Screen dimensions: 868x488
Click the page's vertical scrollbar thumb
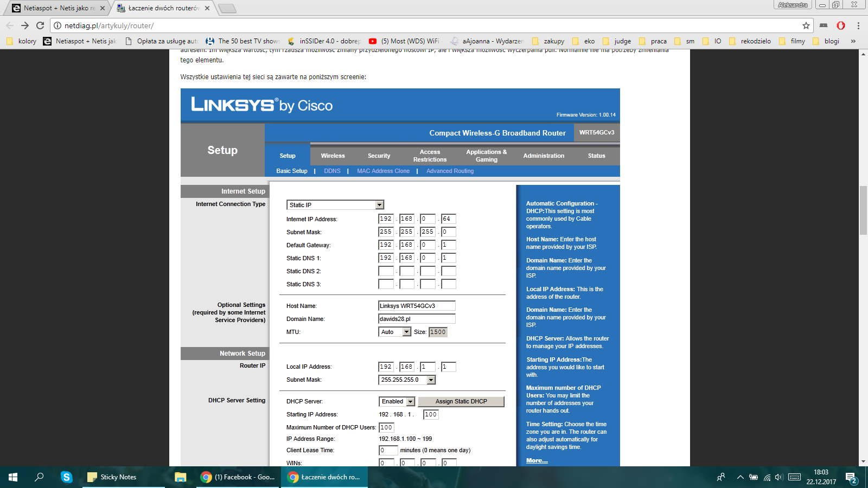click(x=863, y=210)
